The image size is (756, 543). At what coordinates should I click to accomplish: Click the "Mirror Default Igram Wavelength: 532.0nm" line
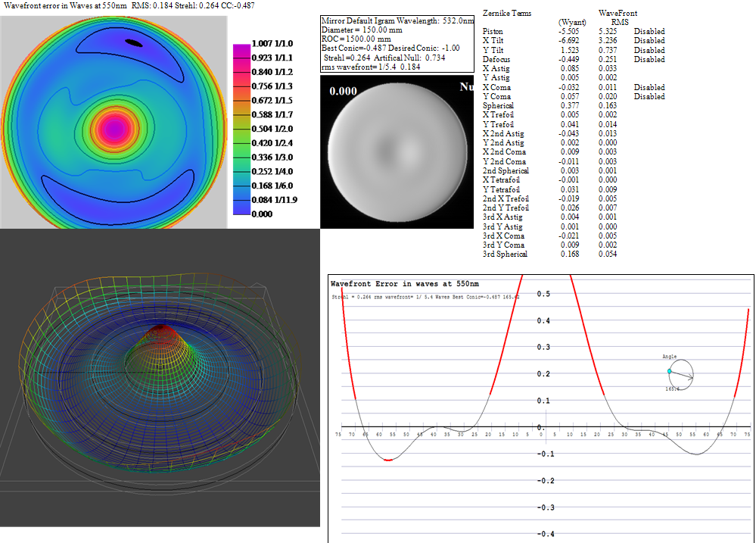point(397,20)
